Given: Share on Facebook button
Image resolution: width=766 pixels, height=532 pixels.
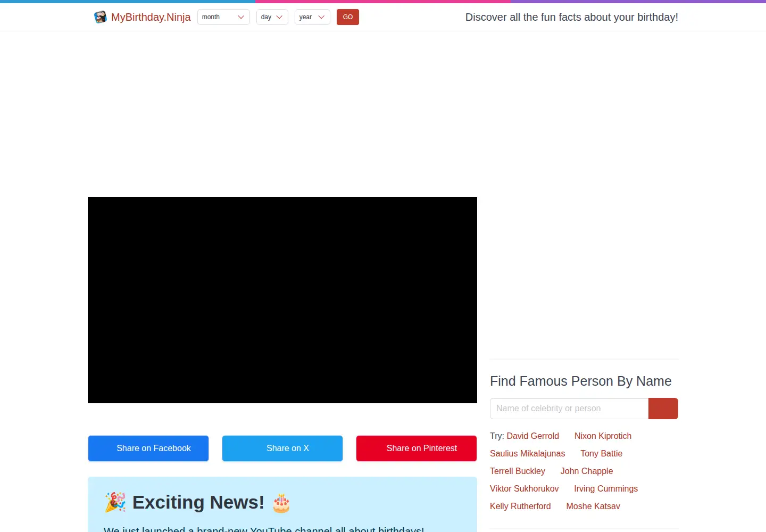Looking at the screenshot, I should click(148, 448).
